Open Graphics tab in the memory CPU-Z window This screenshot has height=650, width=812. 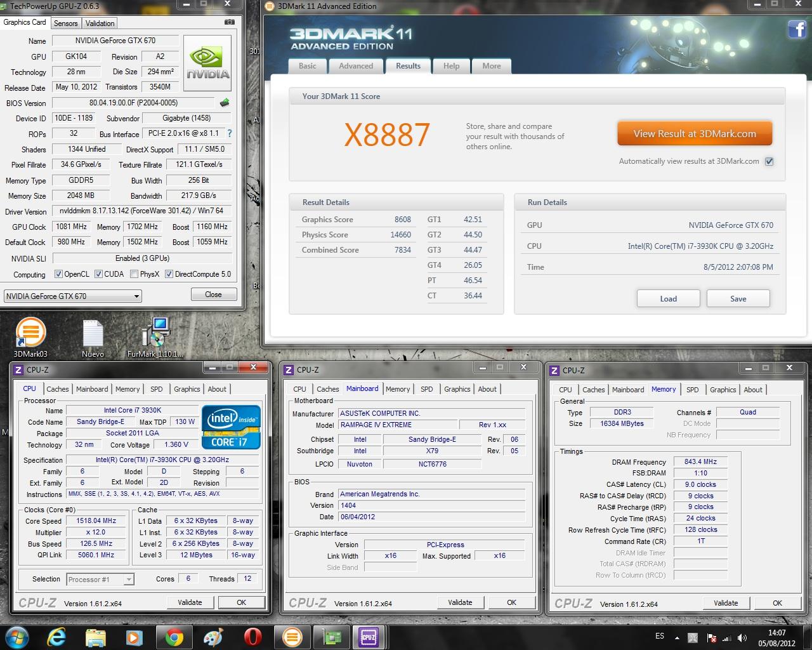723,390
